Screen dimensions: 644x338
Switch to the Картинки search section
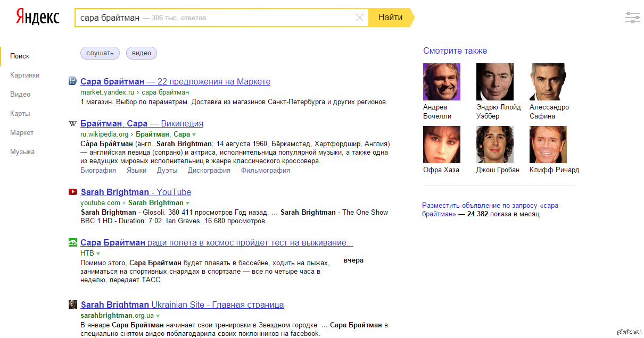coord(24,75)
